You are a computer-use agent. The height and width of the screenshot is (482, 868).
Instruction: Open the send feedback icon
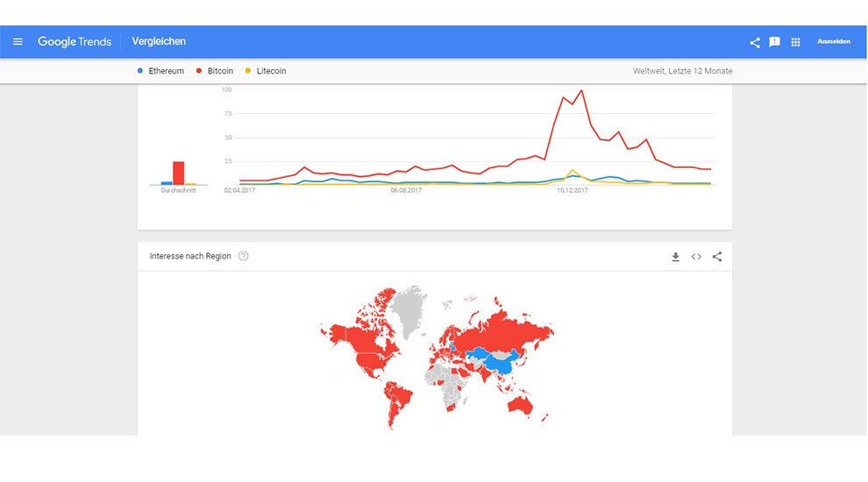pos(775,42)
